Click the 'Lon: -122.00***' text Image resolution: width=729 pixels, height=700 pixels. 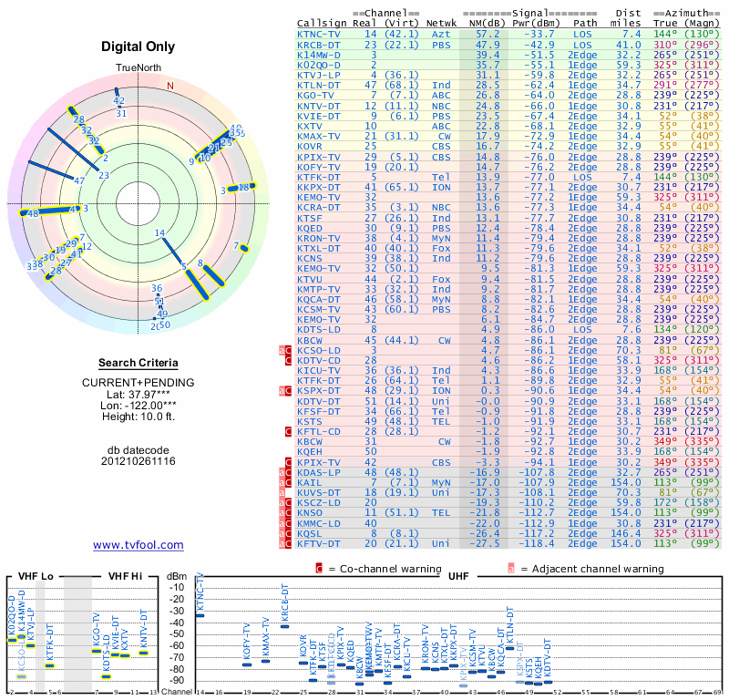click(x=139, y=406)
